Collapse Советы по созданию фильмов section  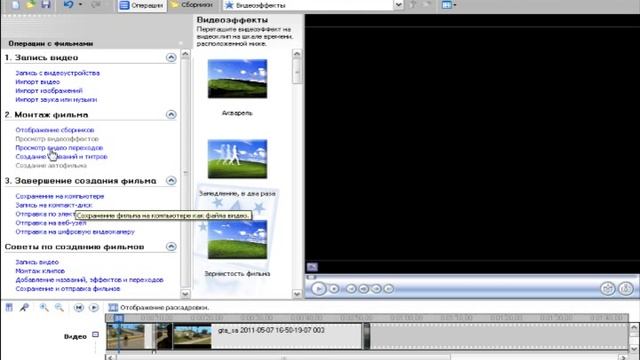click(171, 247)
